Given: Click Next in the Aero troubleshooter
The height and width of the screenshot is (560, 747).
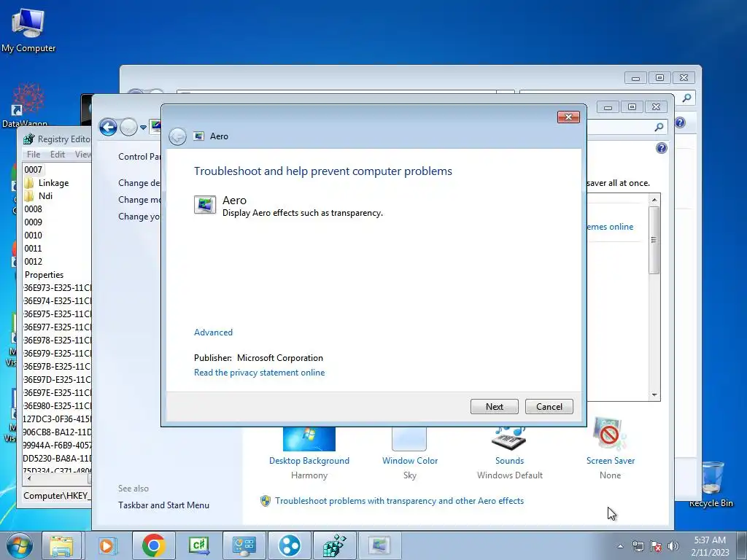Looking at the screenshot, I should 494,407.
